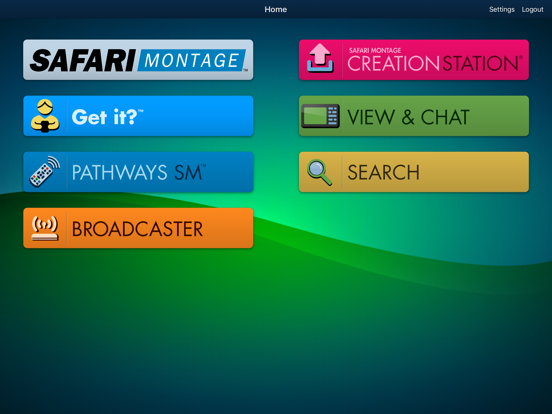
Task: Open Settings in the top bar
Action: (x=502, y=10)
